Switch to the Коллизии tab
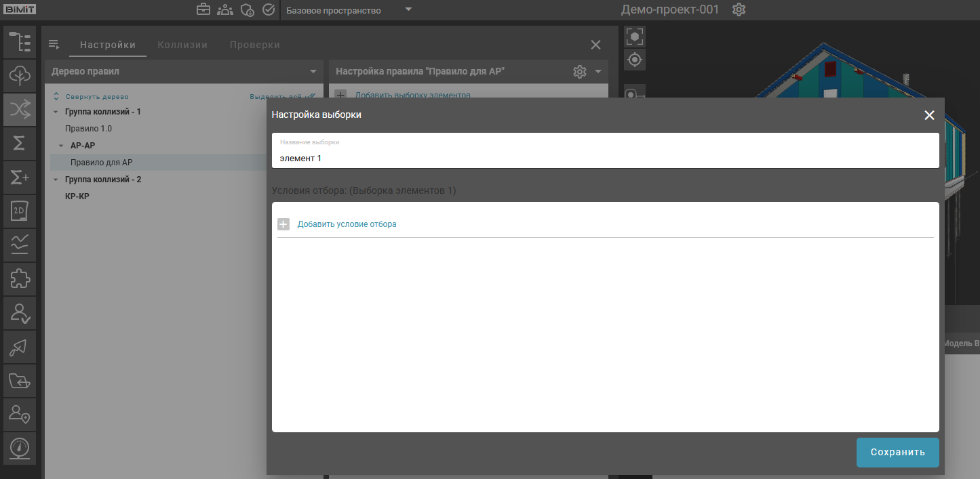The width and height of the screenshot is (980, 479). [182, 45]
